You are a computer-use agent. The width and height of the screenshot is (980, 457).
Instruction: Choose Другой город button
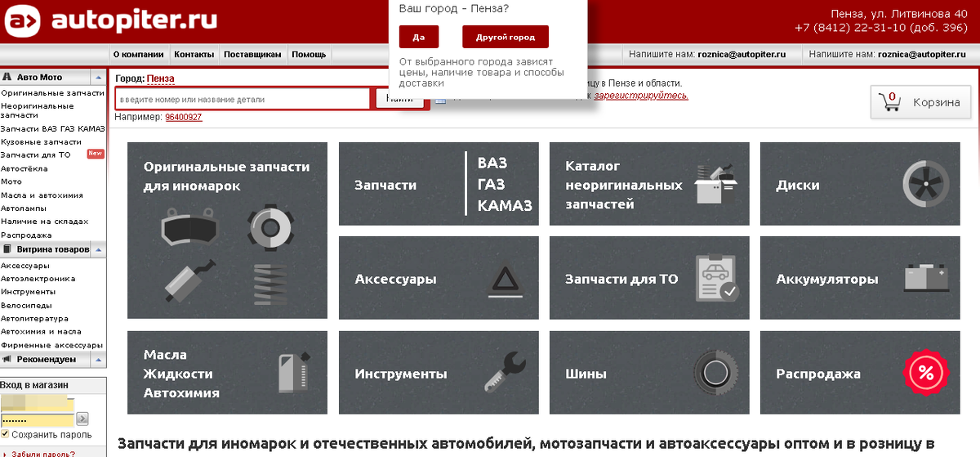tap(506, 37)
